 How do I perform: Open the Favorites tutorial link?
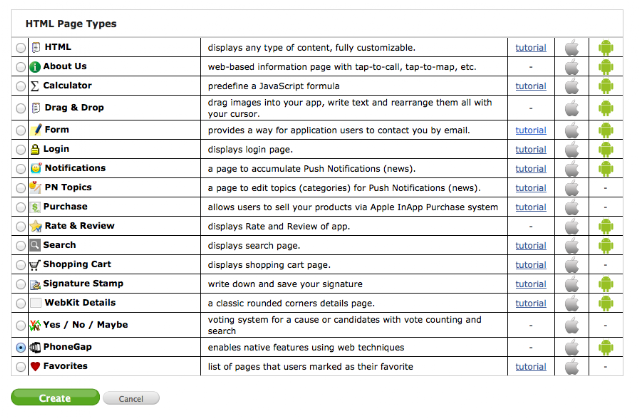point(531,367)
